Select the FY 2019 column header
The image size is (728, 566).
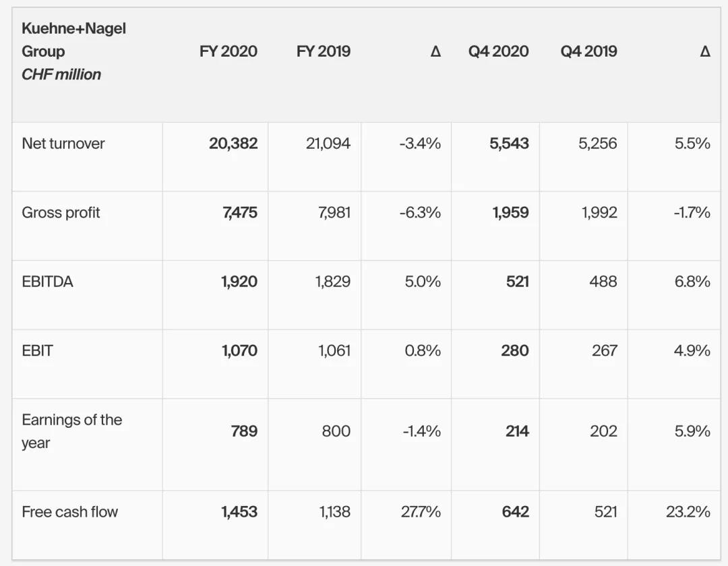click(x=323, y=51)
